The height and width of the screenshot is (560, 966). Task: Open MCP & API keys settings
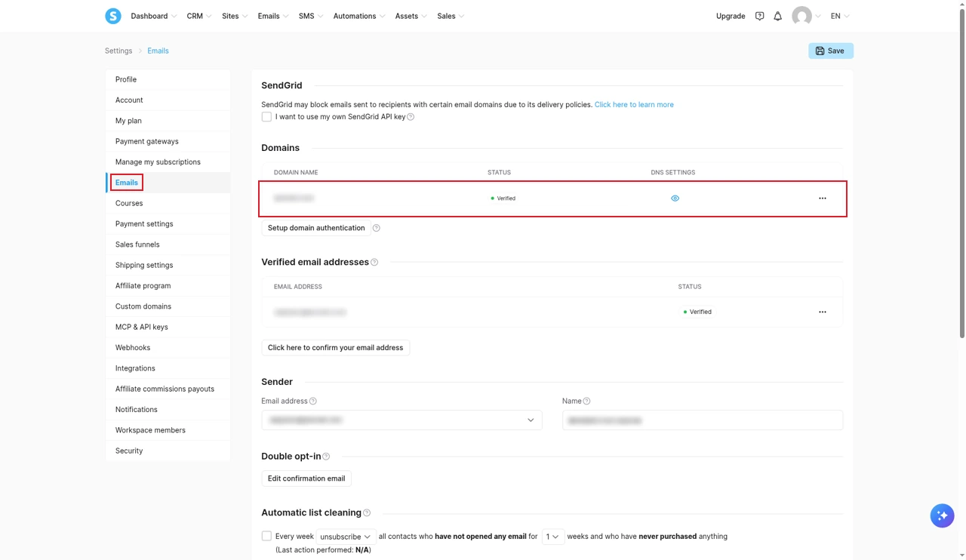coord(168,327)
